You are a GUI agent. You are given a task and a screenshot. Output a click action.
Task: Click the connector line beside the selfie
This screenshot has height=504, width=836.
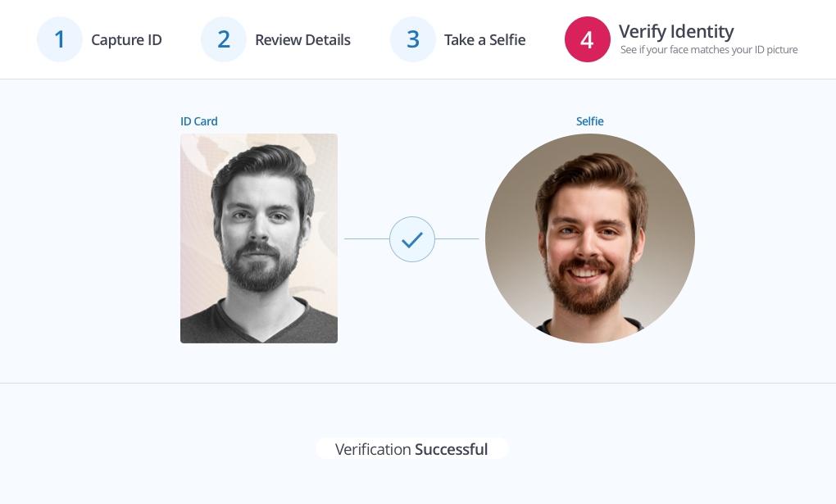point(457,239)
